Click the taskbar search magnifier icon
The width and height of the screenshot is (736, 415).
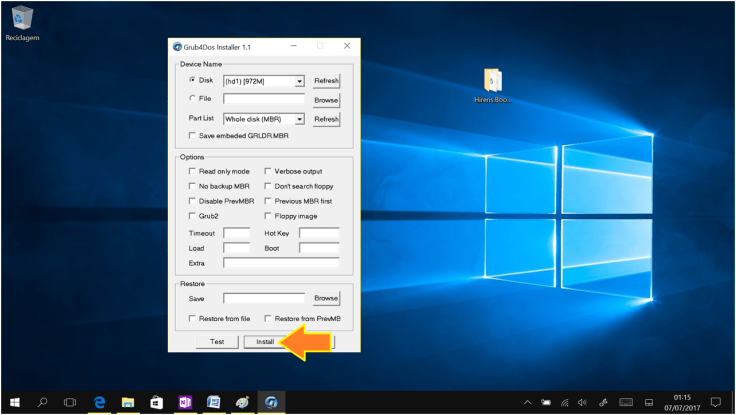pos(43,402)
